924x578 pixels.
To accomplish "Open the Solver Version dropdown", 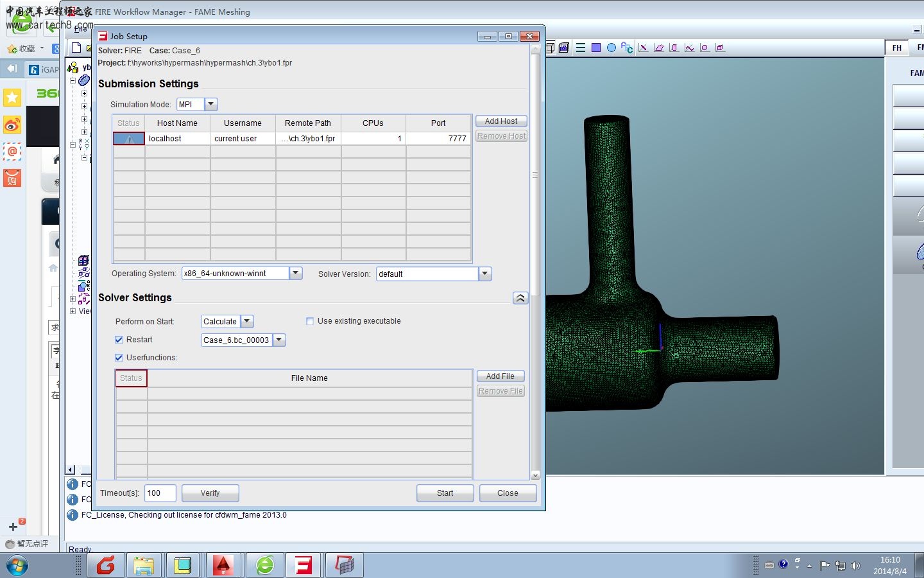I will [485, 274].
